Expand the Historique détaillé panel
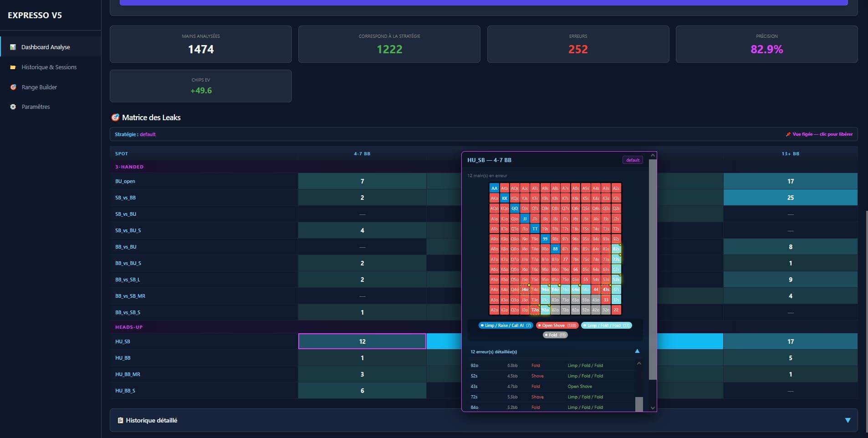The height and width of the screenshot is (438, 868). click(848, 420)
